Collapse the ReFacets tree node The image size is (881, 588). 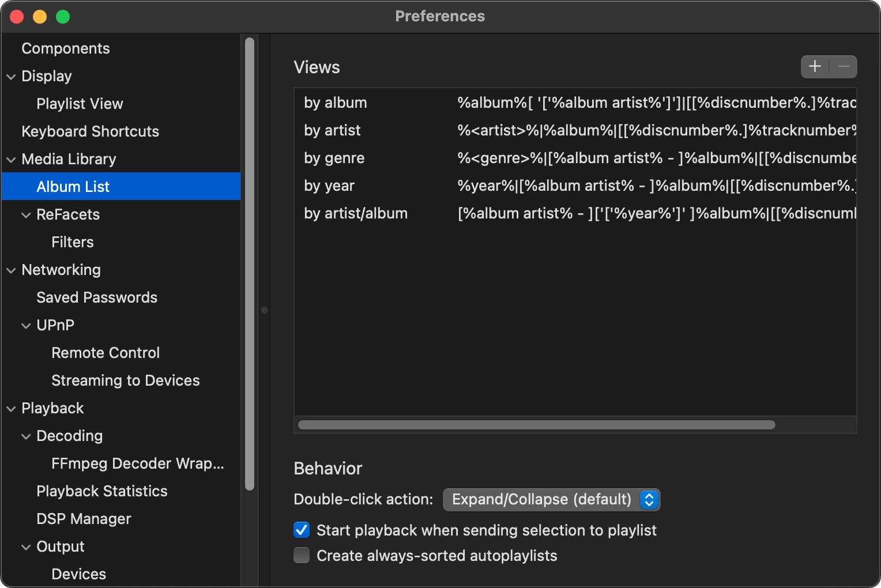(26, 215)
